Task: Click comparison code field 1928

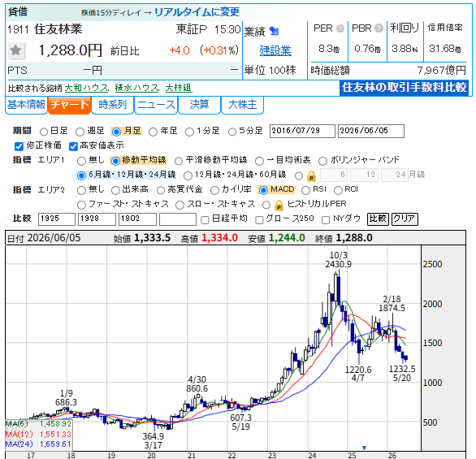Action: pyautogui.click(x=97, y=219)
